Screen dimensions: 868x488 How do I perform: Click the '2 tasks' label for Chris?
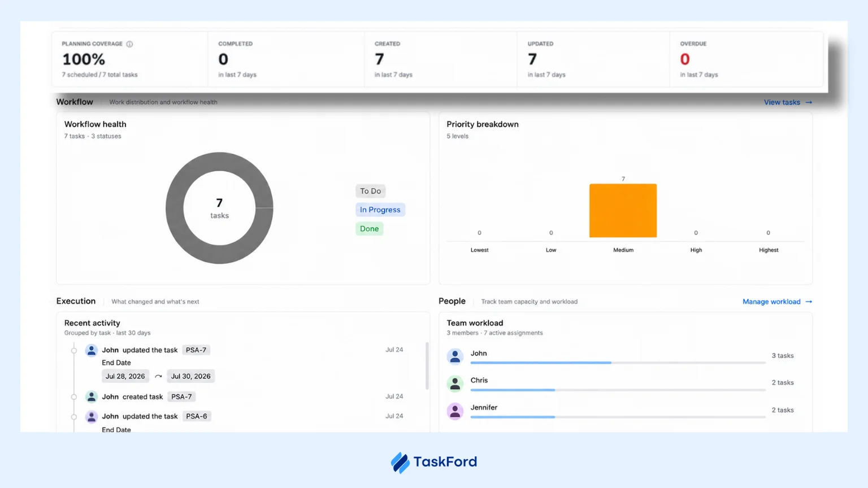[783, 383]
